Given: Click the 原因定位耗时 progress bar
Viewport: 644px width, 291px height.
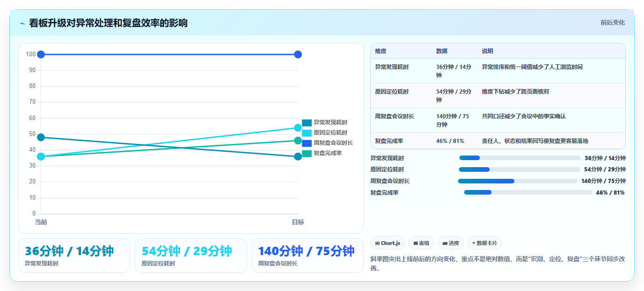Looking at the screenshot, I should (519, 169).
